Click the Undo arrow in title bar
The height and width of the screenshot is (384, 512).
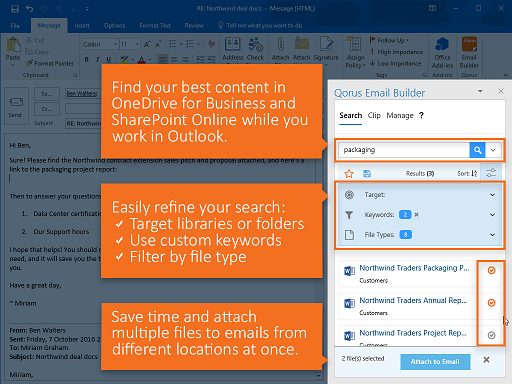(x=29, y=9)
